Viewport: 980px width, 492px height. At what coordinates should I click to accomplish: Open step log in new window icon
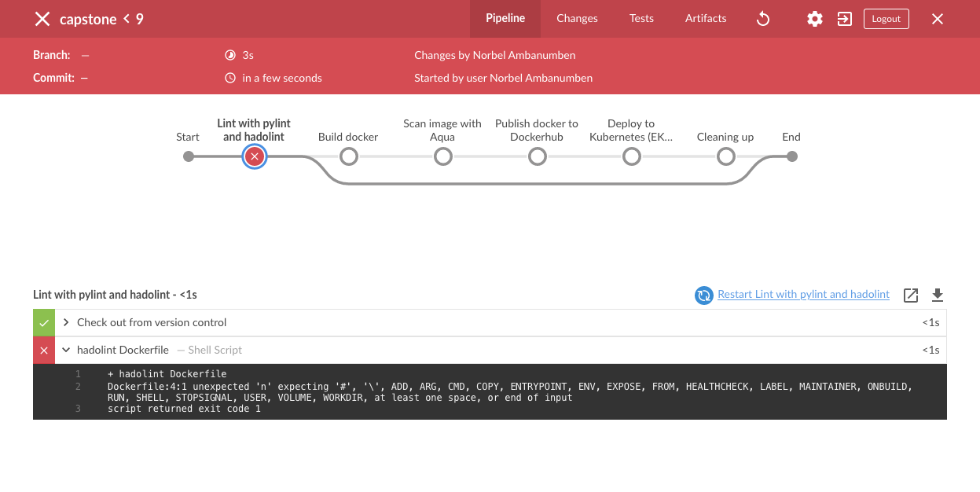(x=911, y=295)
